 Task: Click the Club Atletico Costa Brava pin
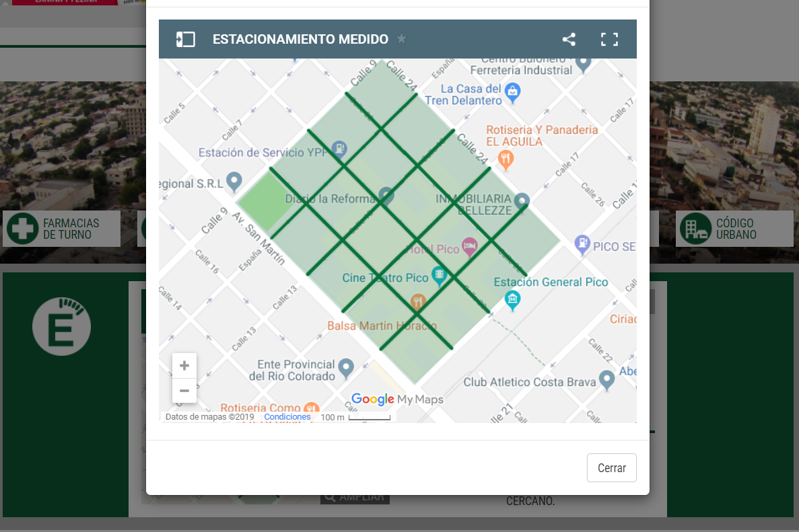[x=606, y=380]
